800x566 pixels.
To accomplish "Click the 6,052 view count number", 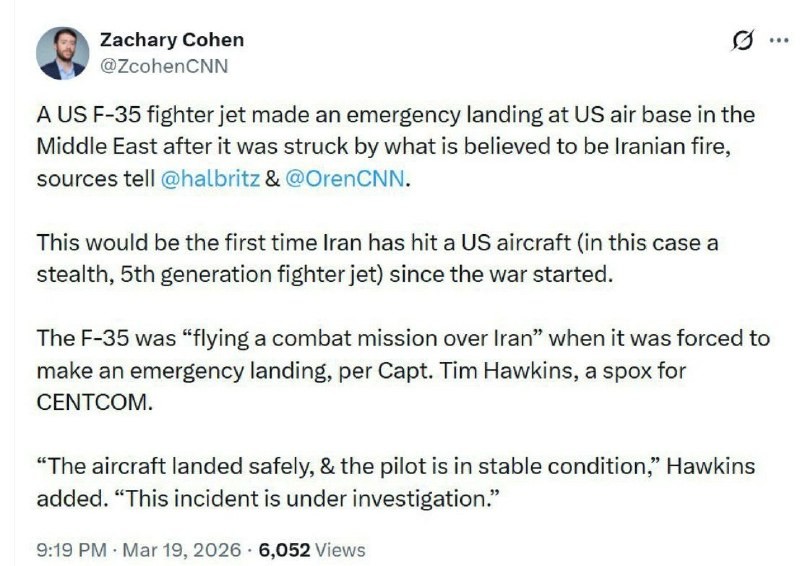I will [x=285, y=550].
